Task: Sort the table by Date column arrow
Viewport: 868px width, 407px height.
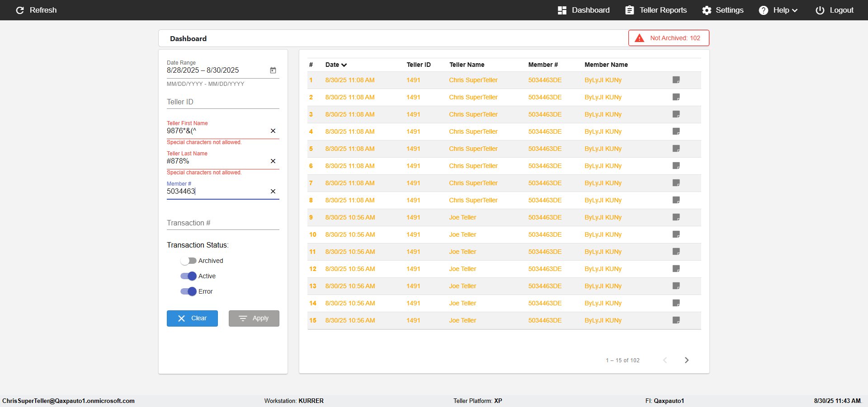Action: coord(344,65)
